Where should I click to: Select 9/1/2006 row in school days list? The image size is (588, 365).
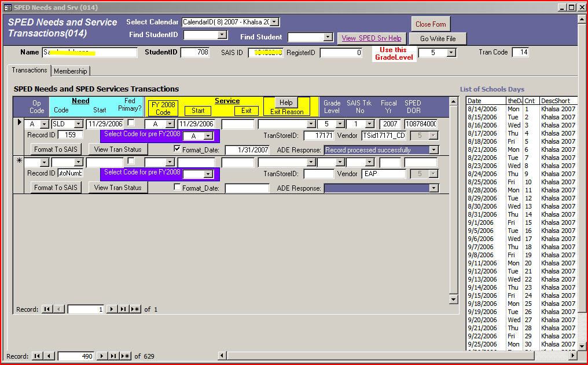coord(521,222)
